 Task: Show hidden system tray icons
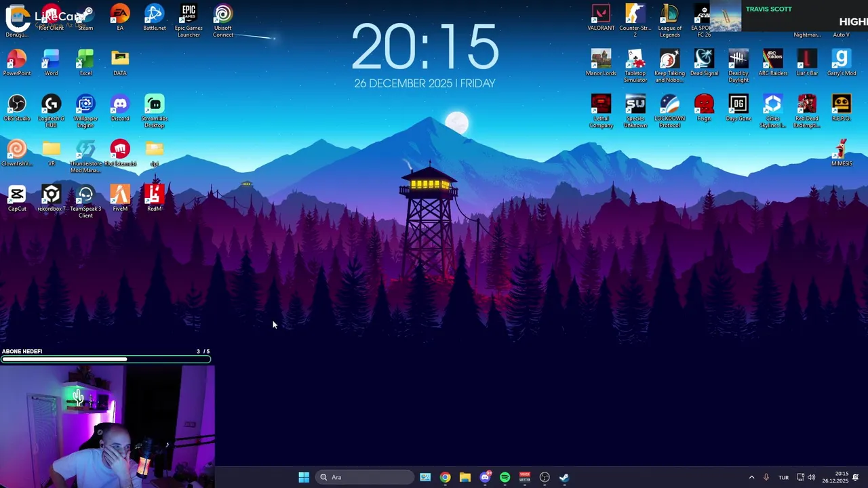pyautogui.click(x=751, y=477)
